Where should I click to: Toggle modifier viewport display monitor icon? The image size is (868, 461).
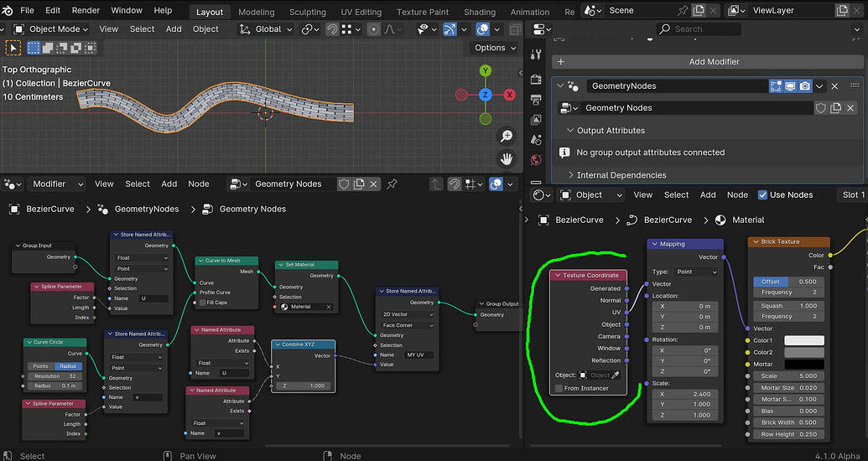(x=791, y=85)
